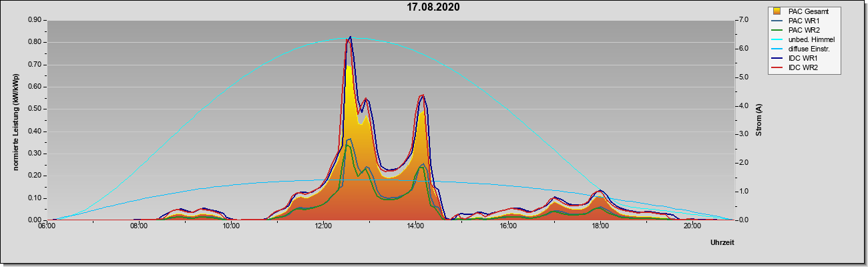Click the 10:00 time axis tick
Image resolution: width=868 pixels, height=267 pixels.
click(x=231, y=226)
